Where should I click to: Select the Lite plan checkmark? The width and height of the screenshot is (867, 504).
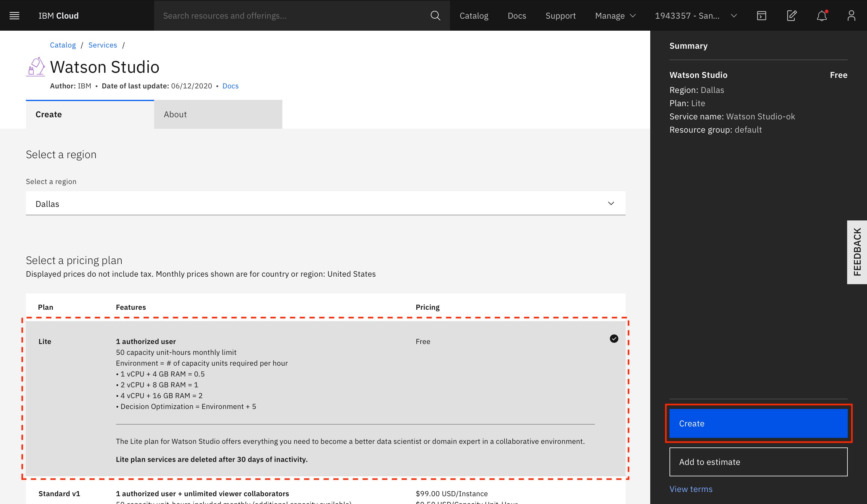pos(614,339)
